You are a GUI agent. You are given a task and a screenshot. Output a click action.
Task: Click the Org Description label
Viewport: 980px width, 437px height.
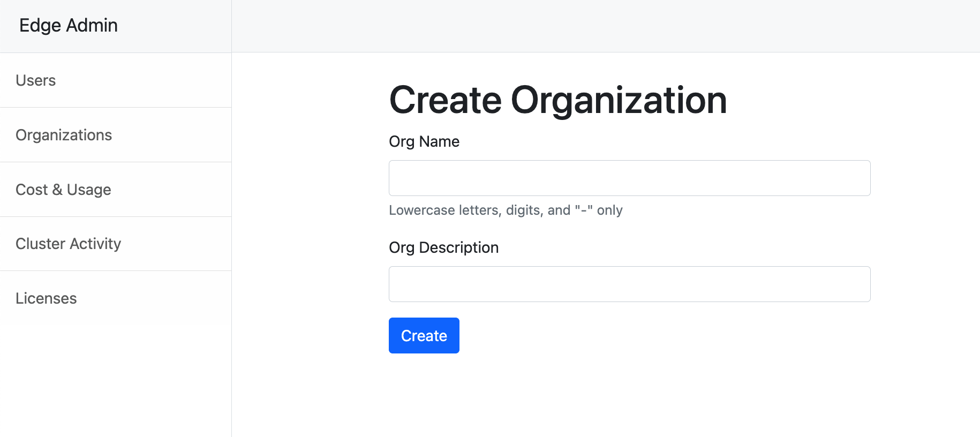tap(444, 247)
